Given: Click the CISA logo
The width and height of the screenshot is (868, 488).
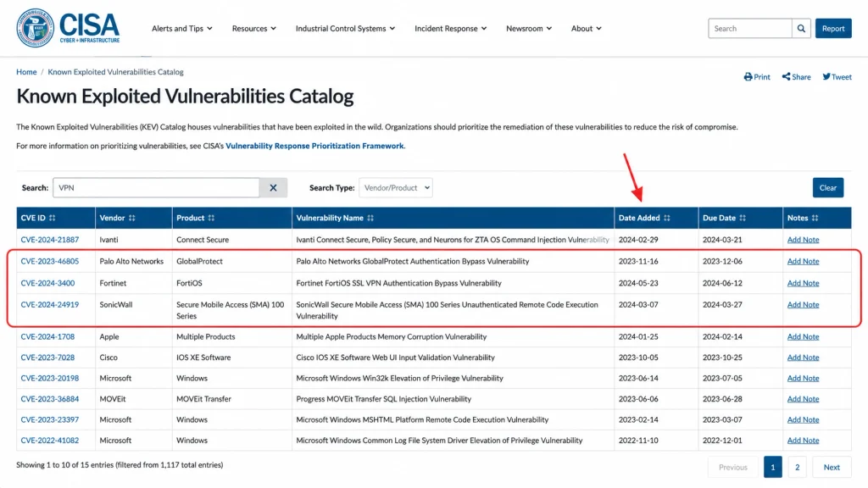Looking at the screenshot, I should pos(68,28).
